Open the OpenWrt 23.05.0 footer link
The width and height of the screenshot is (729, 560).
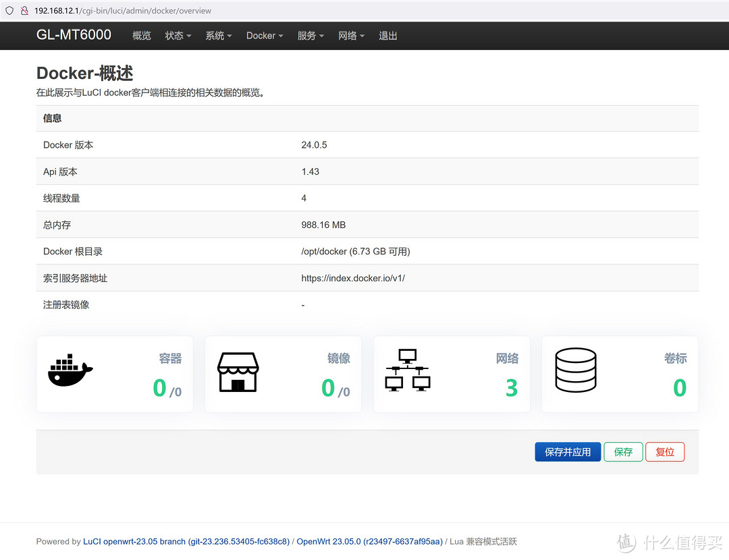tap(370, 541)
